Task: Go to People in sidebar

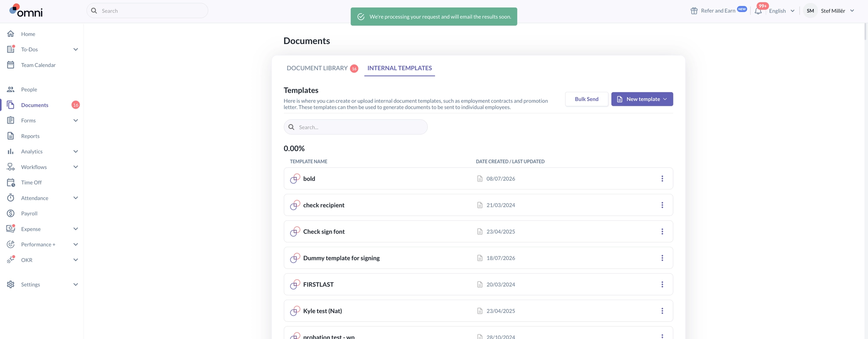Action: pyautogui.click(x=29, y=89)
